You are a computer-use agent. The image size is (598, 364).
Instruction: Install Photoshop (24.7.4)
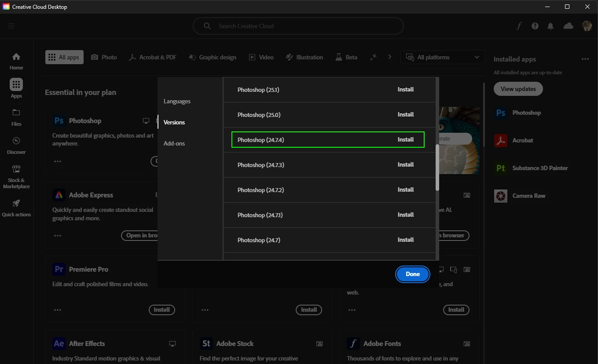(x=406, y=139)
